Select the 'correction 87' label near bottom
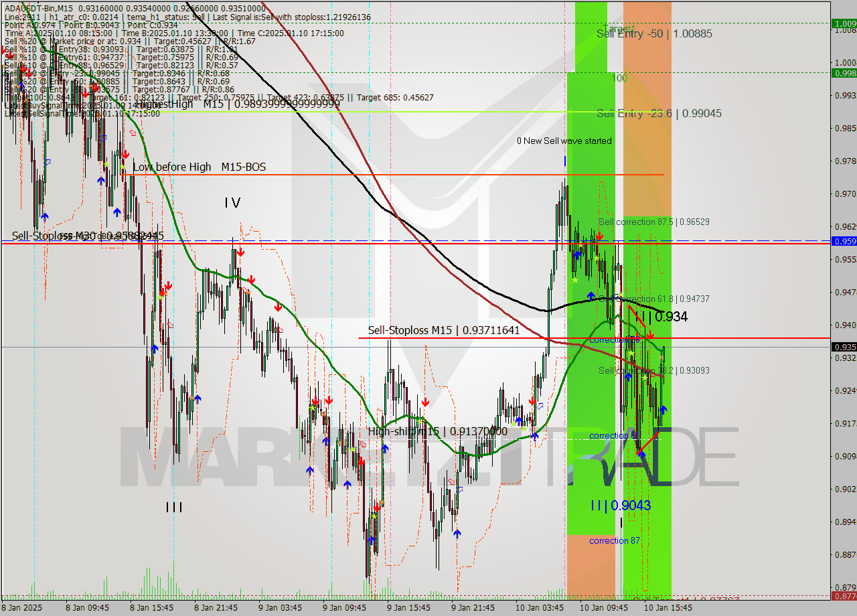The height and width of the screenshot is (616, 857). tap(614, 540)
